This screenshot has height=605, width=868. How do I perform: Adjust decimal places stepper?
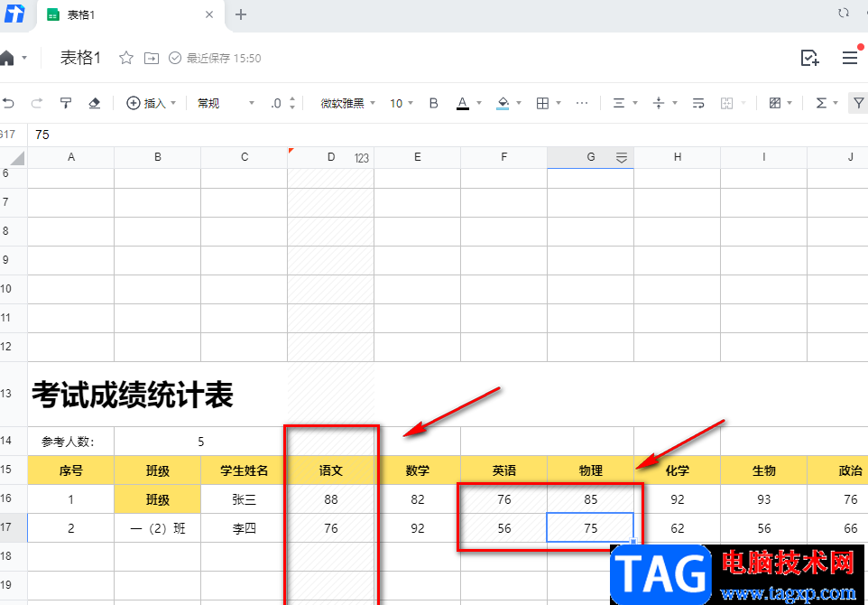pos(292,103)
